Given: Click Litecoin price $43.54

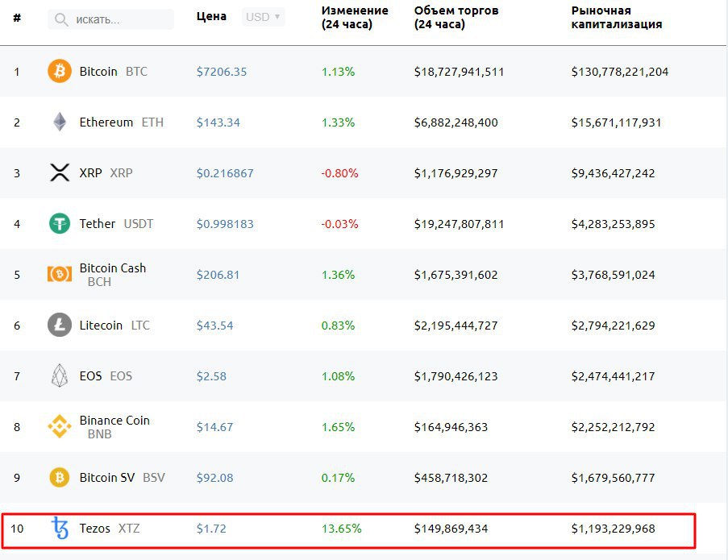Looking at the screenshot, I should click(x=214, y=326).
